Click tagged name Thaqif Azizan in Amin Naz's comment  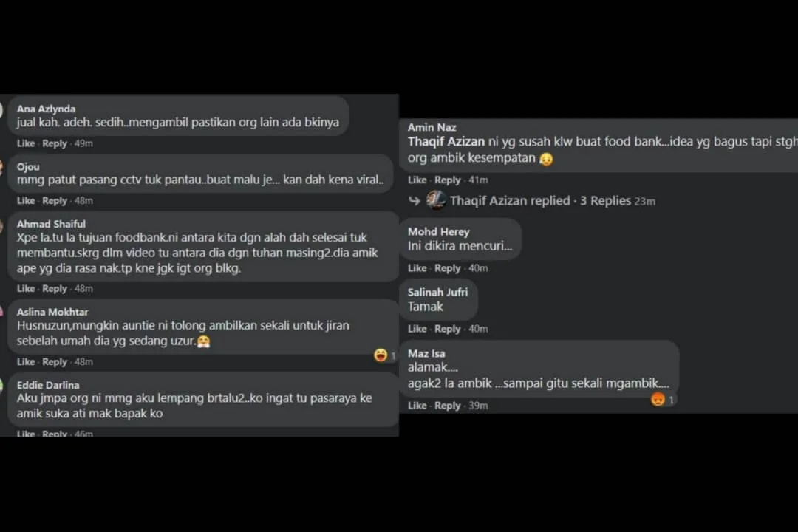coord(446,142)
